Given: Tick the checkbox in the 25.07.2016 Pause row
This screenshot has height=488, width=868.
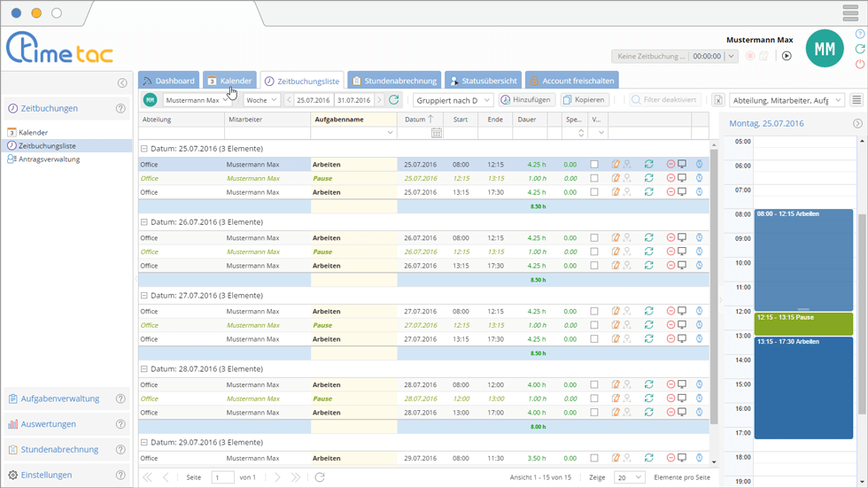Looking at the screenshot, I should click(594, 178).
